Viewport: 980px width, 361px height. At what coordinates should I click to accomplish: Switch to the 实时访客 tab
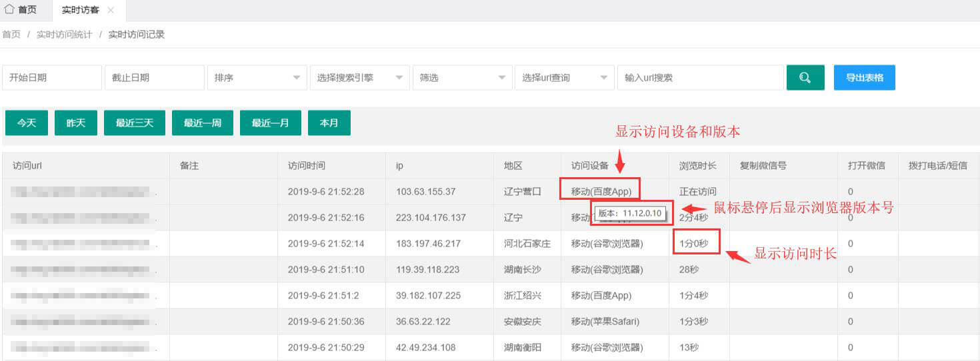tap(81, 11)
